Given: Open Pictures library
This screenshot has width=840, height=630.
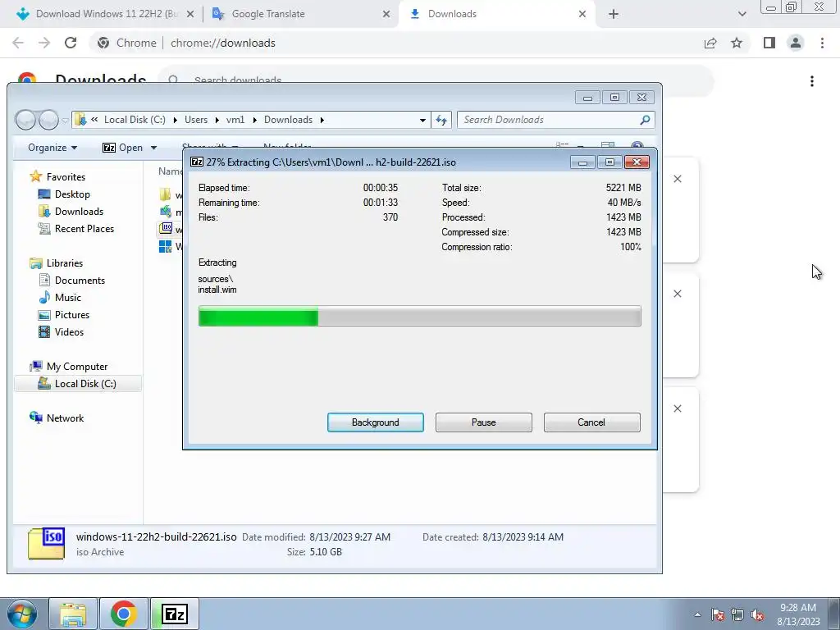Looking at the screenshot, I should pos(64,314).
